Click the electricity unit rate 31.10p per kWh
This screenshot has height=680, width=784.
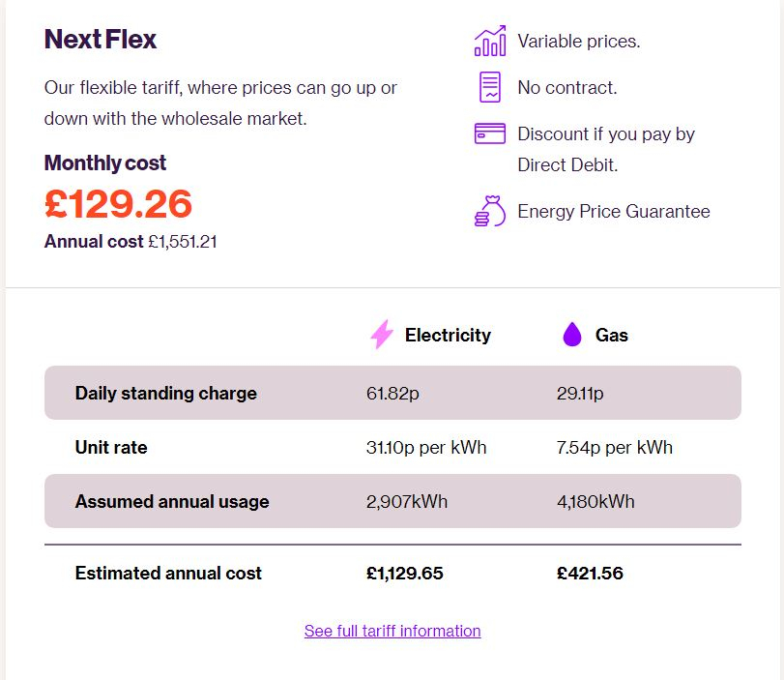[x=426, y=447]
